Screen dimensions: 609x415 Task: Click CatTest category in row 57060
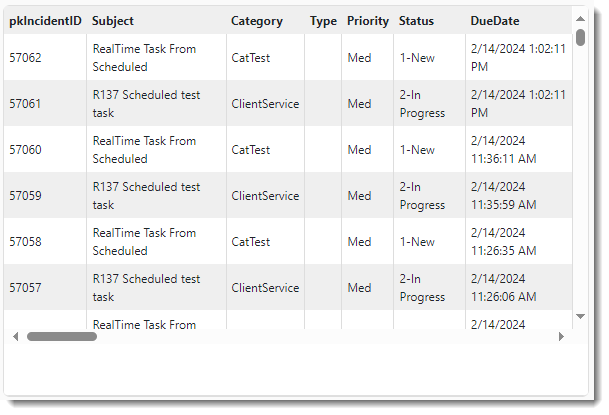click(251, 150)
